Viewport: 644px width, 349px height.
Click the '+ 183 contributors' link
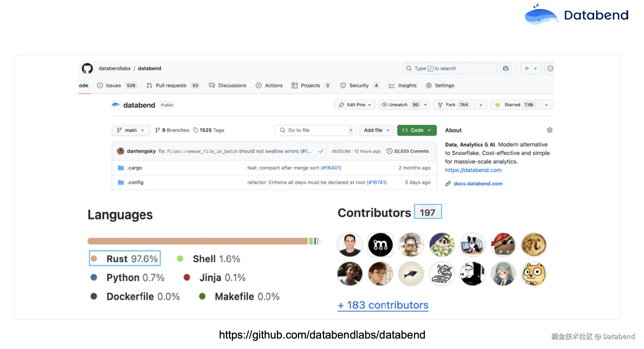(383, 305)
